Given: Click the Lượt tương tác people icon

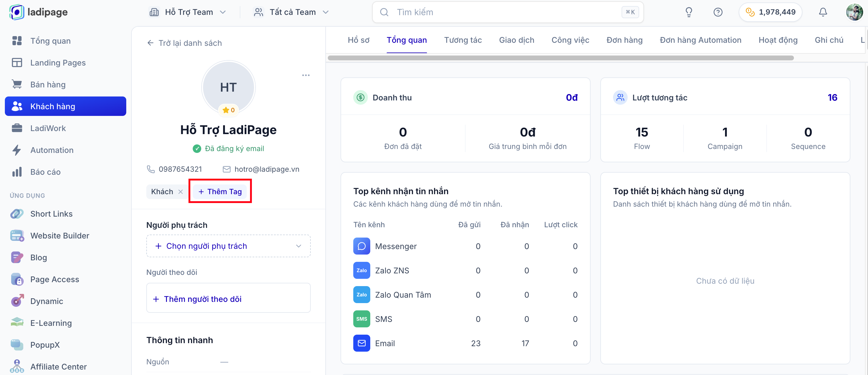Looking at the screenshot, I should point(620,98).
